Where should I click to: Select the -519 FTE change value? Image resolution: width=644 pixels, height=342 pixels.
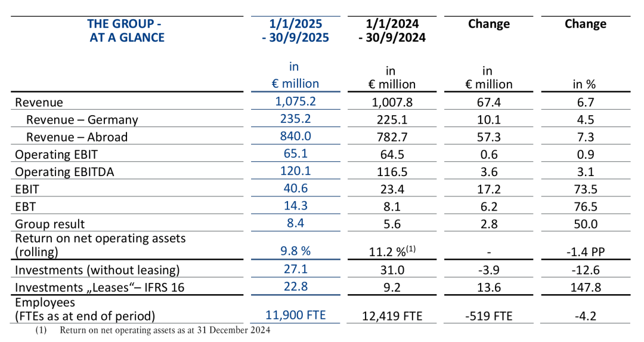coord(489,315)
